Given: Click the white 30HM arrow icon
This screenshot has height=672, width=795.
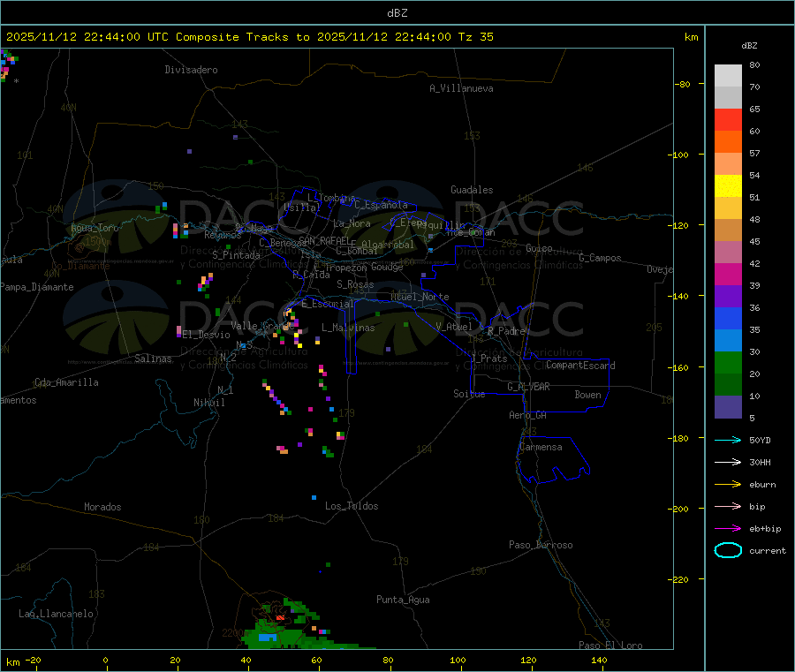Looking at the screenshot, I should coord(728,462).
